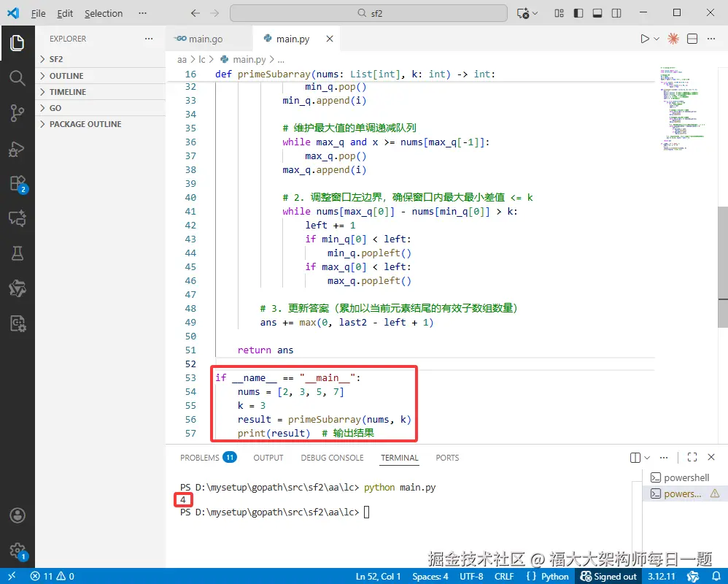Maximize the terminal panel size
This screenshot has height=584, width=728.
click(692, 457)
